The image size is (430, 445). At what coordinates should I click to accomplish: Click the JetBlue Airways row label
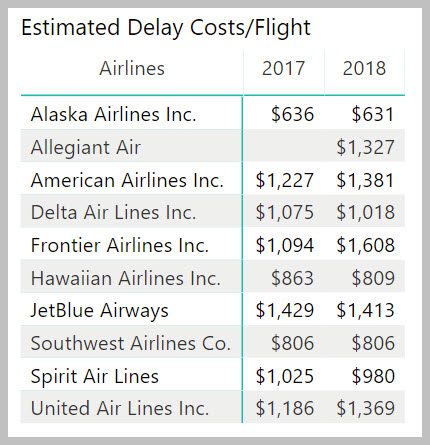100,310
